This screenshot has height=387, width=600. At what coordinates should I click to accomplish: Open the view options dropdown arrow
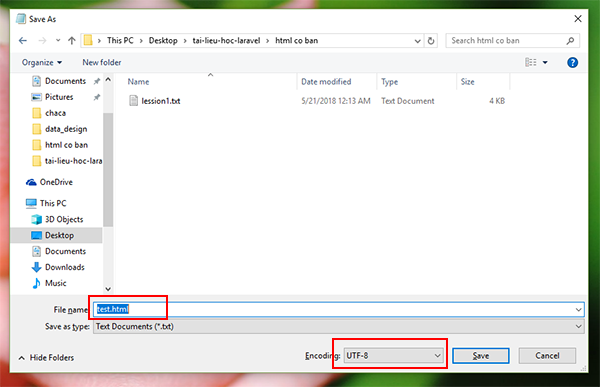545,62
